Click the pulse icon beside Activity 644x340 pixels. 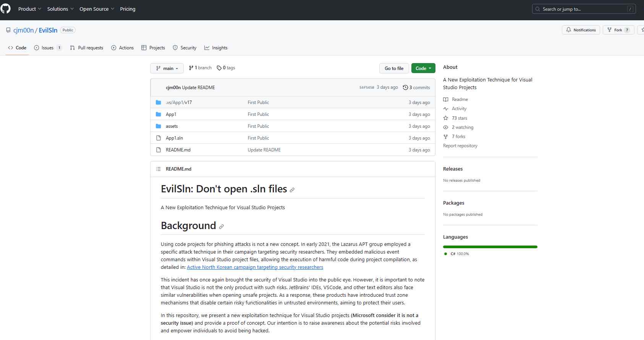[446, 109]
